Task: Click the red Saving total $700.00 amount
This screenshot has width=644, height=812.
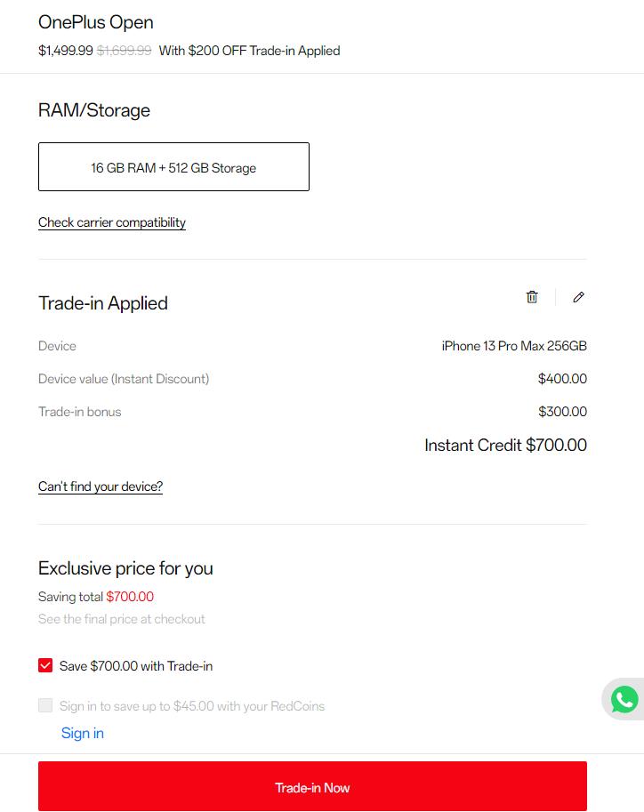Action: (x=130, y=597)
